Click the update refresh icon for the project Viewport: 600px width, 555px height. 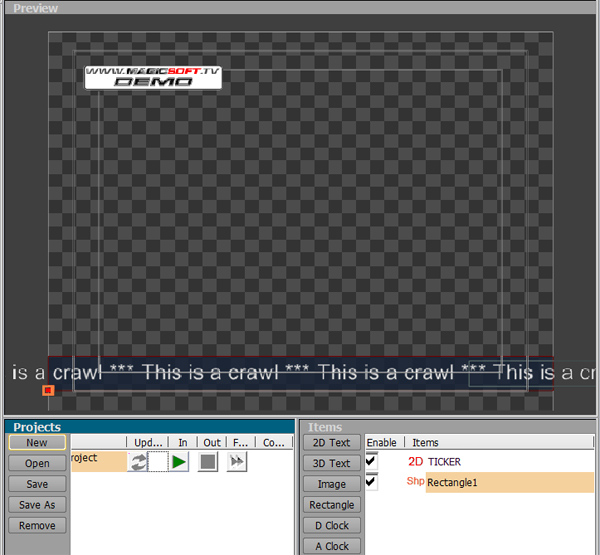pyautogui.click(x=137, y=462)
